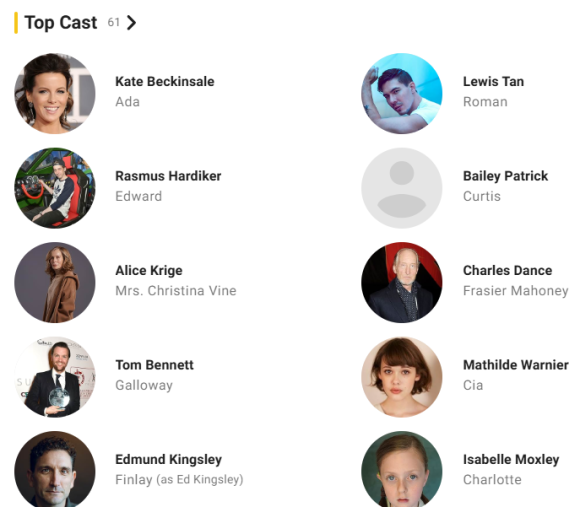580x507 pixels.
Task: Click the Frasier Mahoney character link
Action: (x=516, y=291)
